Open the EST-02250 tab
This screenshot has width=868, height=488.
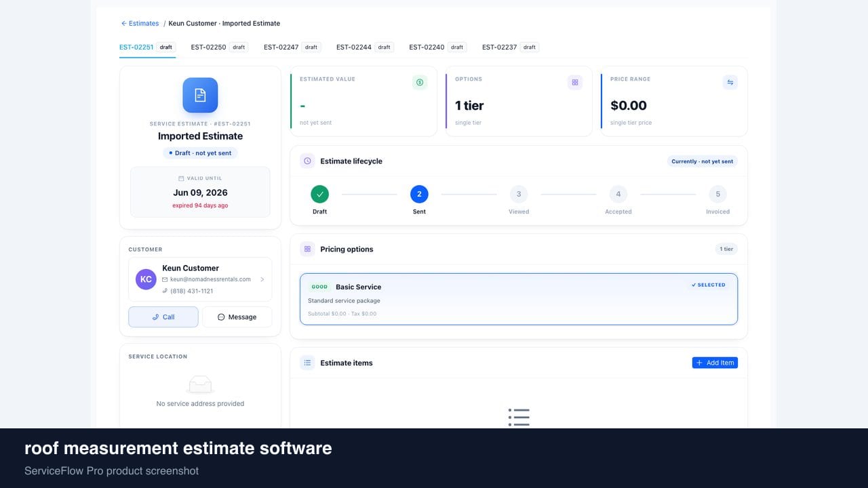220,47
